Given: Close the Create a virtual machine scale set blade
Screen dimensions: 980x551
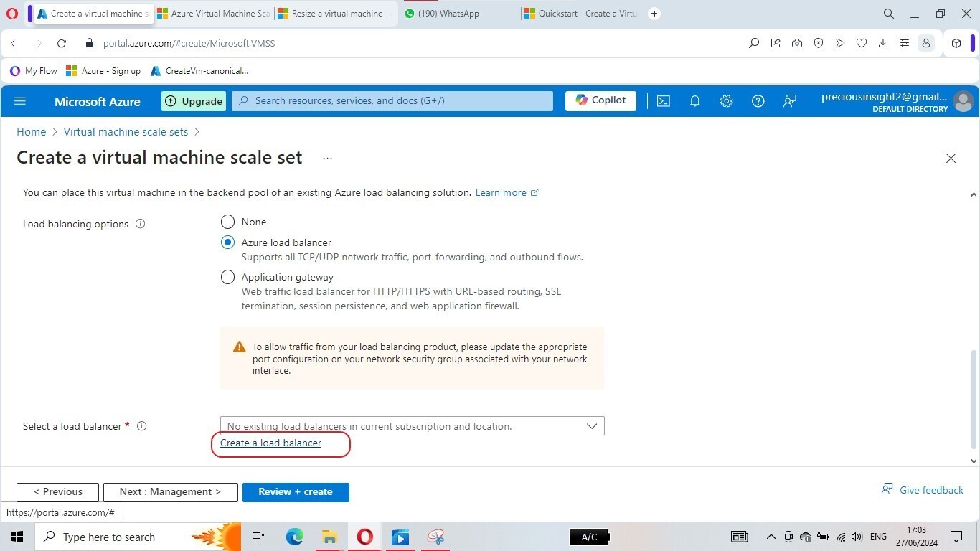Looking at the screenshot, I should pos(951,158).
